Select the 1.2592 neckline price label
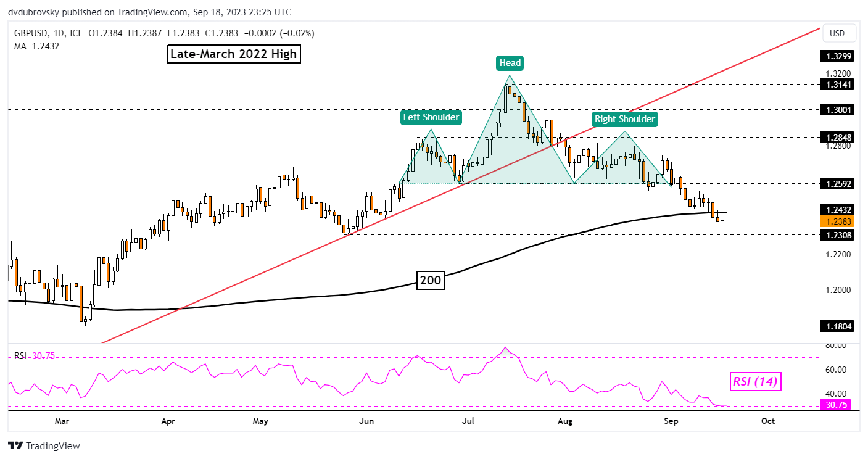This screenshot has width=868, height=459. [836, 183]
